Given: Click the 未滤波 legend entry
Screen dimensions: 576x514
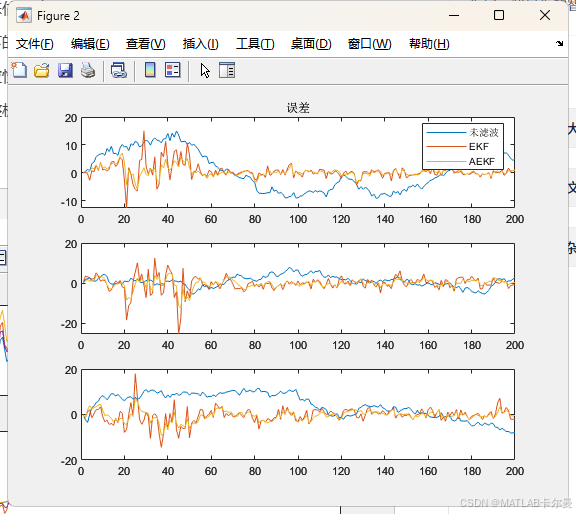Looking at the screenshot, I should click(483, 132).
